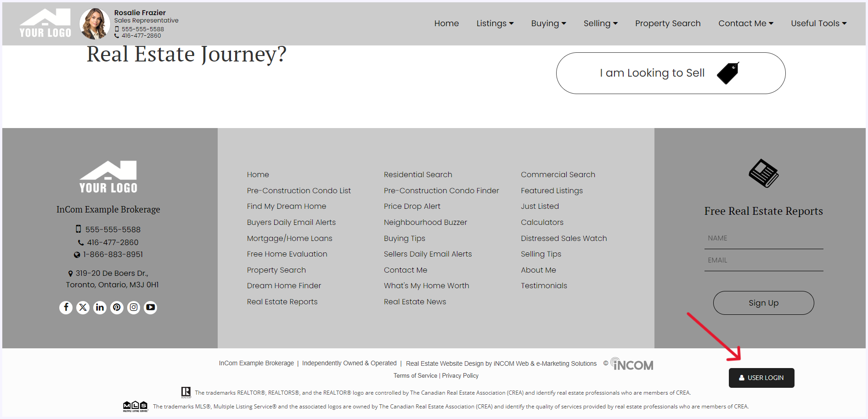Screen dimensions: 868x419
Task: Open Calculators link
Action: click(x=542, y=222)
